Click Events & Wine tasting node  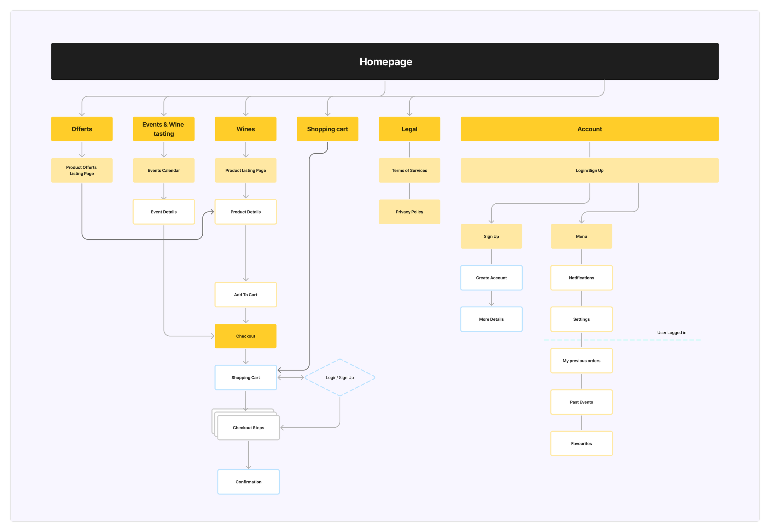click(x=164, y=129)
